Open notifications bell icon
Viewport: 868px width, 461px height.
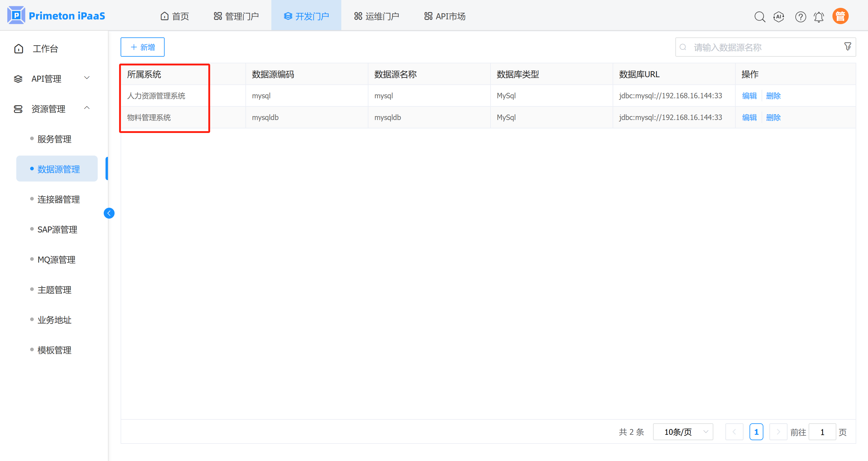coord(819,17)
